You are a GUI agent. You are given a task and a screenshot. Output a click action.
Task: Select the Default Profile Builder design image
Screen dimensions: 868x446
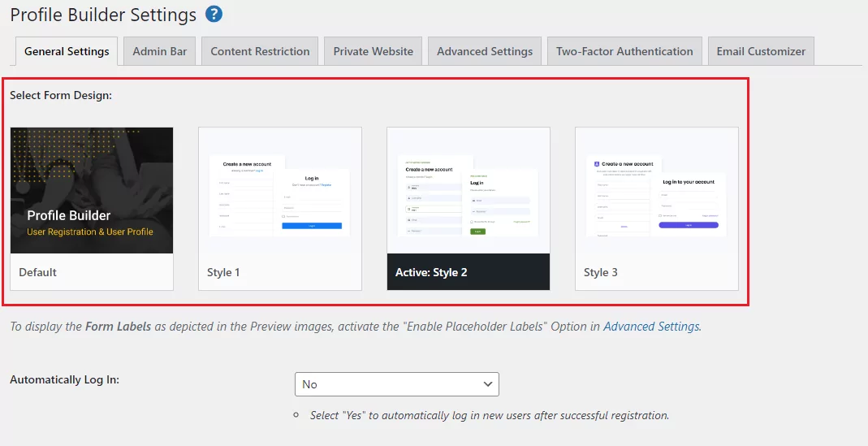[92, 190]
